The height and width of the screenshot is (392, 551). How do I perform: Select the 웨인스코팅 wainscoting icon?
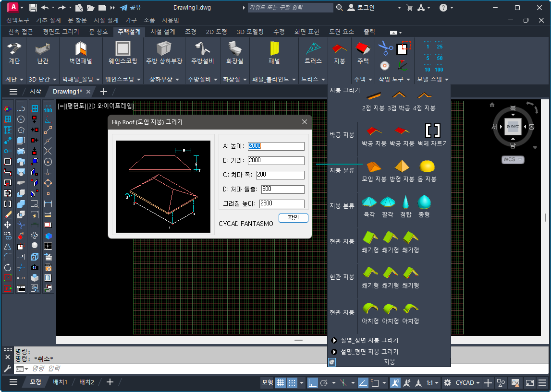click(122, 52)
